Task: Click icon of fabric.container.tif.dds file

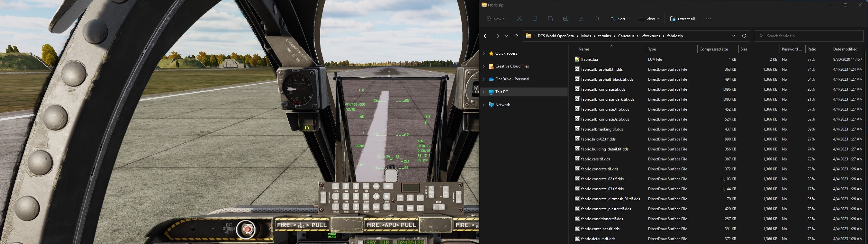Action: [577, 229]
